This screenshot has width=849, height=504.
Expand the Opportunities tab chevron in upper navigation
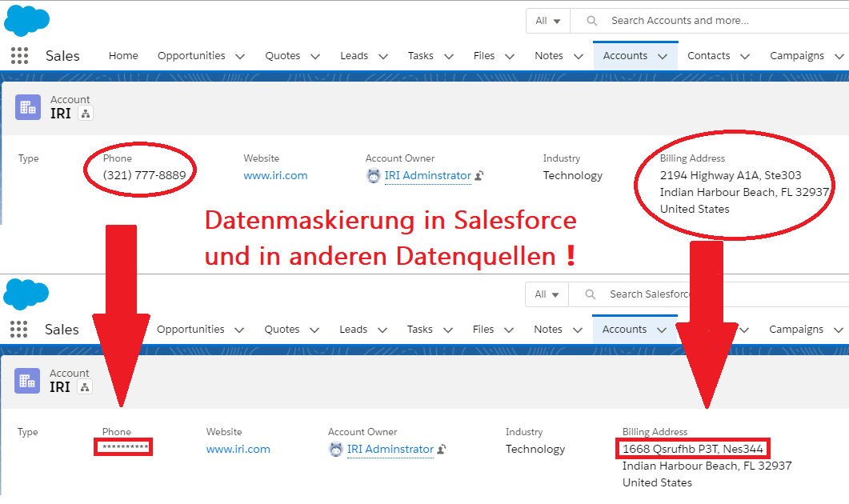pos(240,56)
